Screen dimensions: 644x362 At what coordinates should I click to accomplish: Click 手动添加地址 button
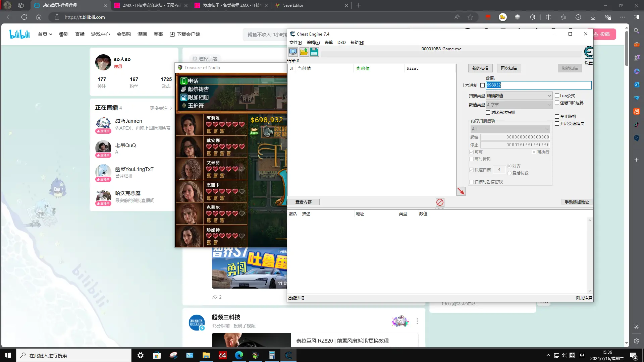tap(577, 202)
